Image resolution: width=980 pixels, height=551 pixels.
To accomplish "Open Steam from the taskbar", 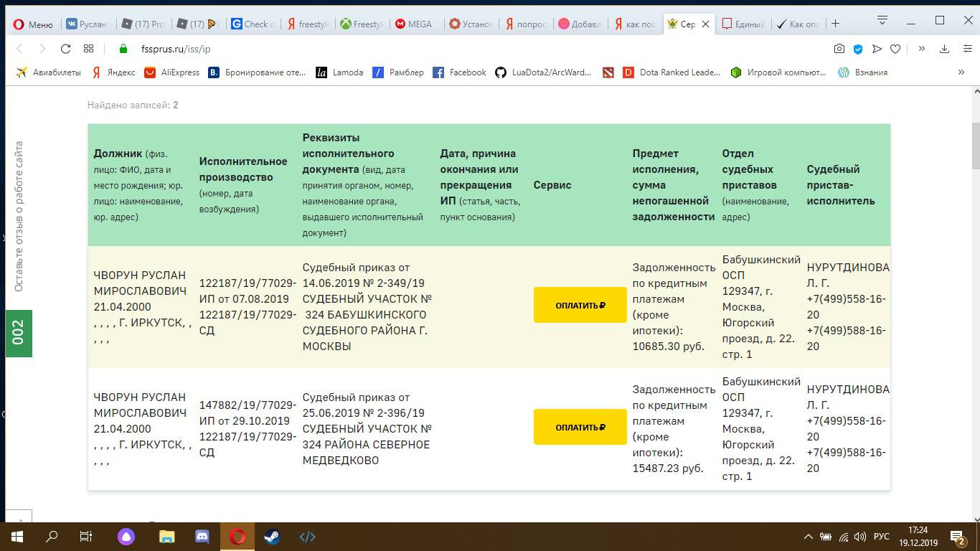I will 272,537.
